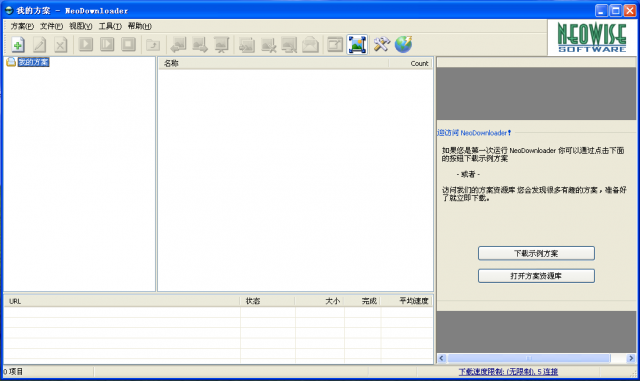The width and height of the screenshot is (640, 381).
Task: Click the URL column header
Action: tap(122, 301)
